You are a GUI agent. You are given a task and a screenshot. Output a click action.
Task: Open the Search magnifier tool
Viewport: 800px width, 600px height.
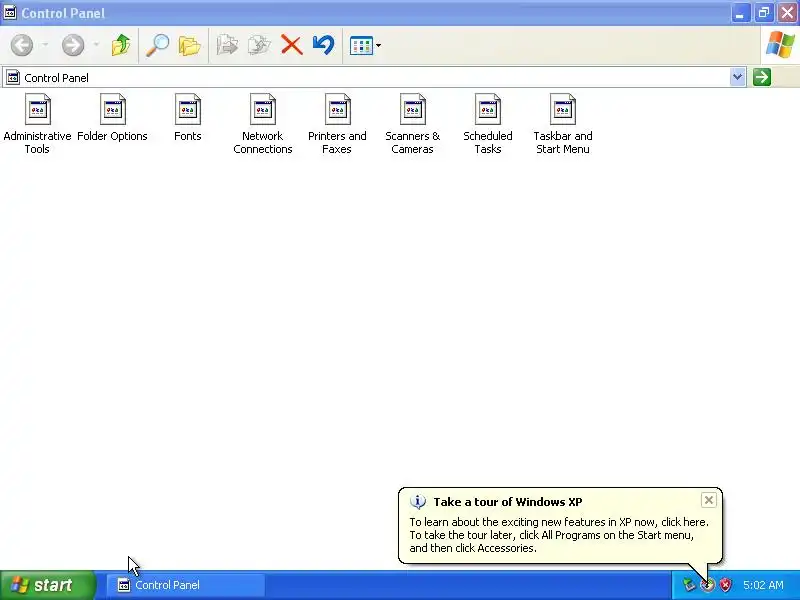click(158, 45)
